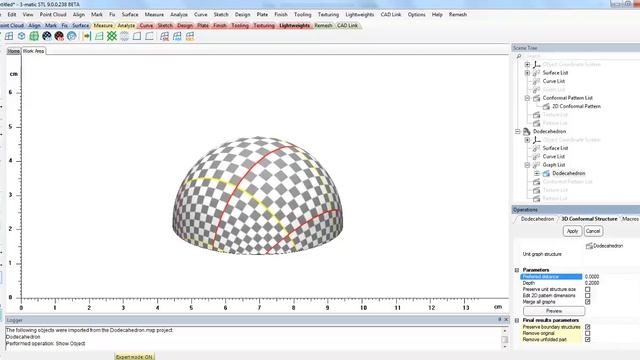
Task: Click the Logger scroll down arrow
Action: 505,347
